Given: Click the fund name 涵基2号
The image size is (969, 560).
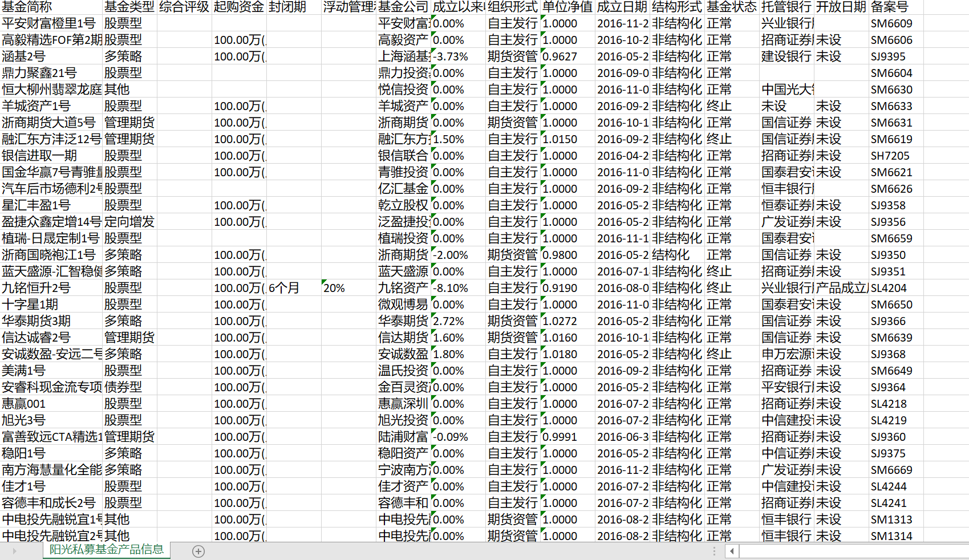Looking at the screenshot, I should click(x=23, y=56).
